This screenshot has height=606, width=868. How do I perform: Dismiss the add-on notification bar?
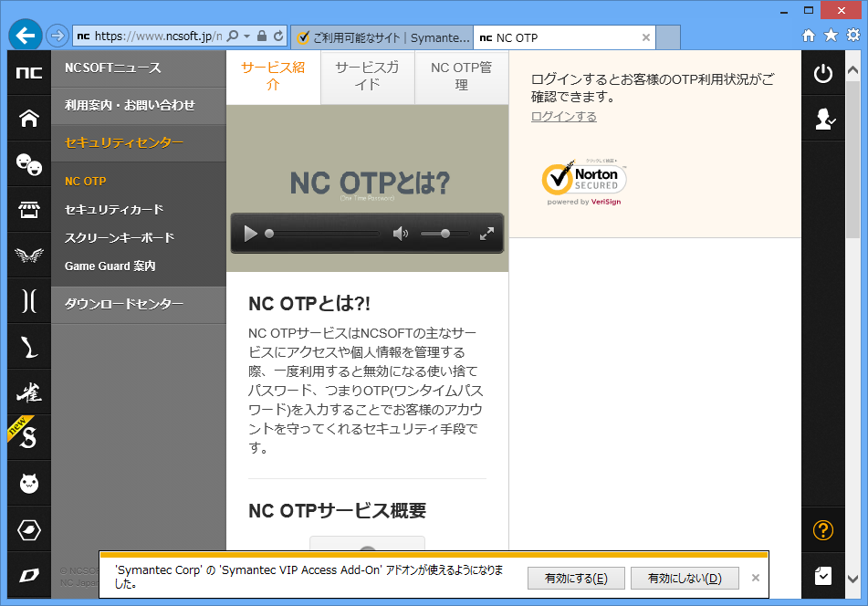(755, 578)
